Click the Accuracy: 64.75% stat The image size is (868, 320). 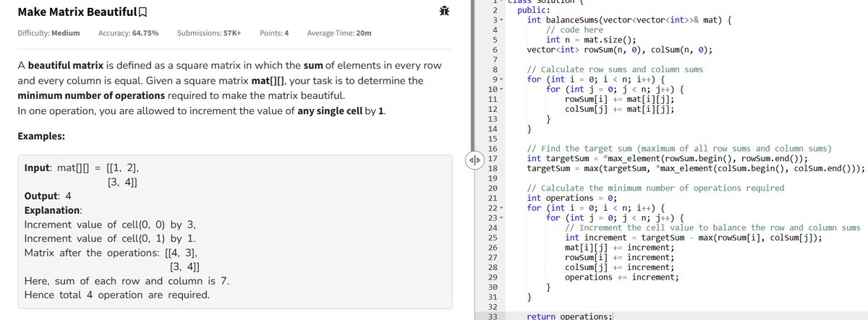coord(129,33)
